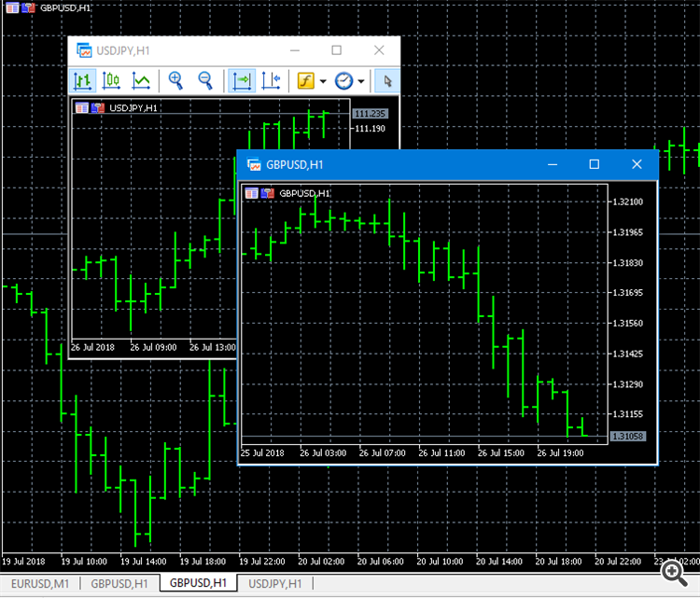Click time label 26 Jul 07:00
700x598 pixels.
point(383,453)
